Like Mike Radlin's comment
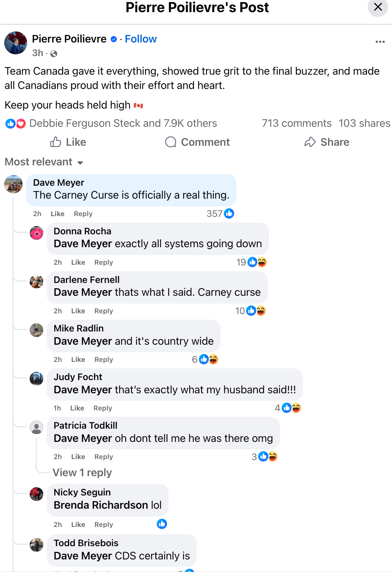Screen dimensions: 392x573 (78, 360)
